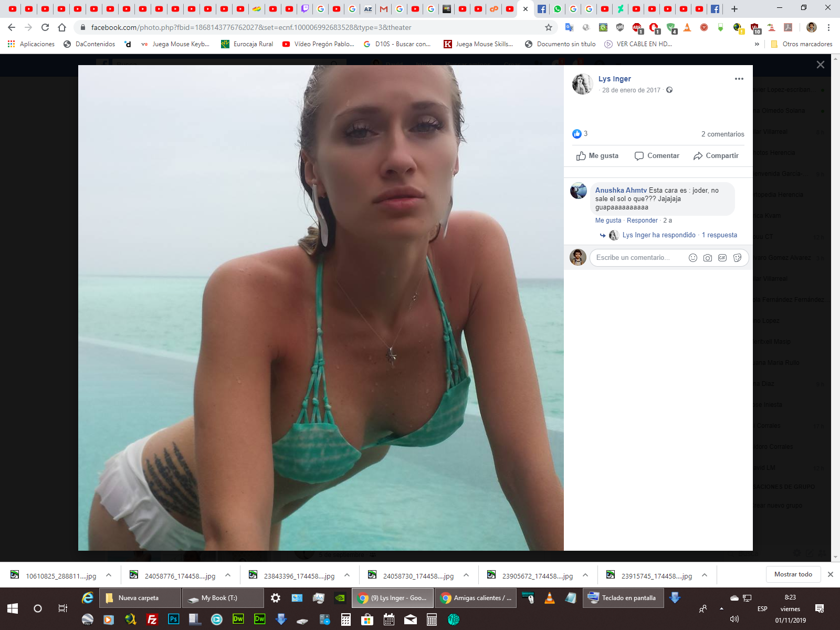
Task: Show the 1 respuesta reply thread
Action: pos(719,235)
